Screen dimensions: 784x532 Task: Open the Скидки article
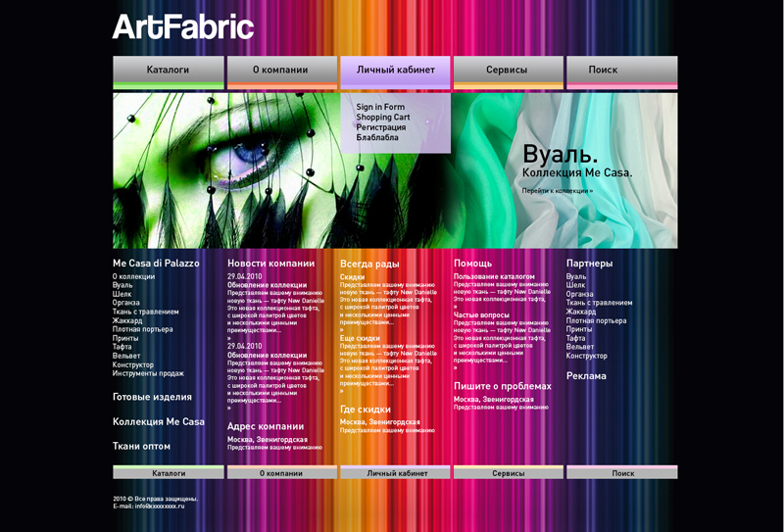click(x=353, y=276)
